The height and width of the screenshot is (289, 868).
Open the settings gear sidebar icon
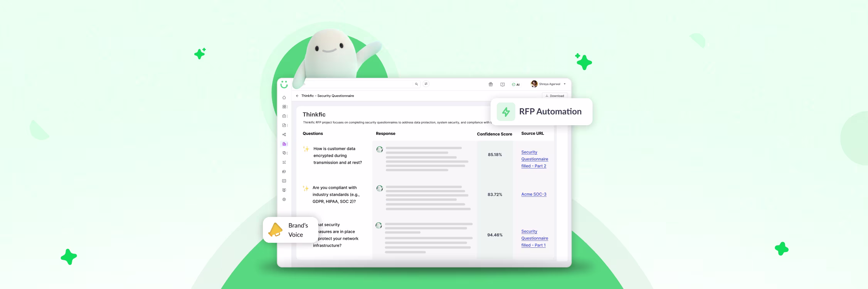(x=284, y=199)
